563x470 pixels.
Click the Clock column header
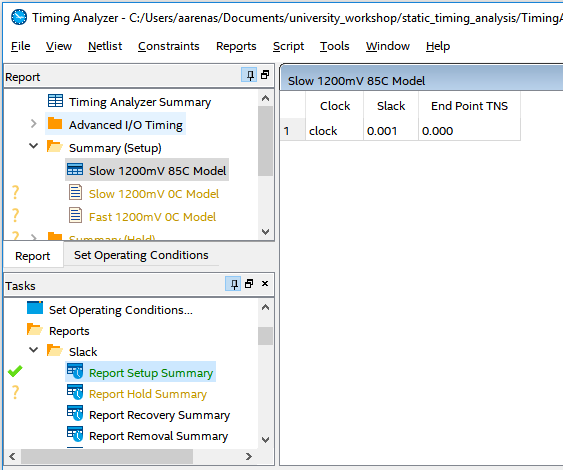tap(335, 106)
